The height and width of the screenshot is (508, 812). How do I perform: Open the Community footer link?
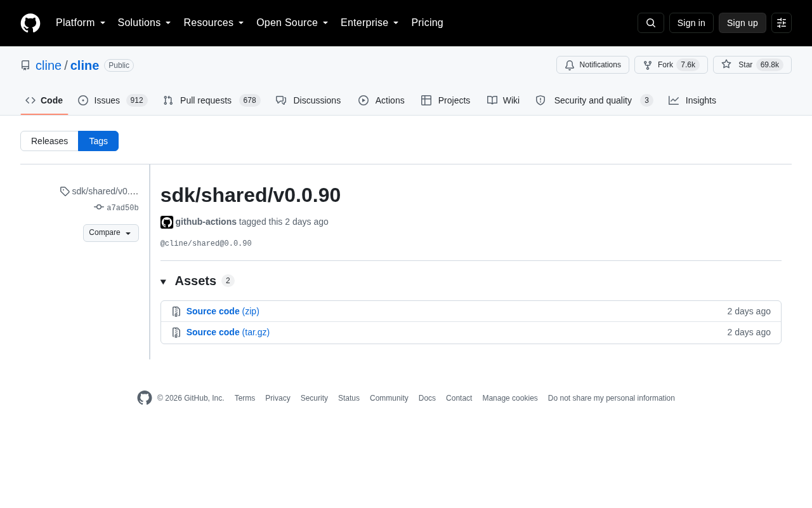click(x=389, y=398)
